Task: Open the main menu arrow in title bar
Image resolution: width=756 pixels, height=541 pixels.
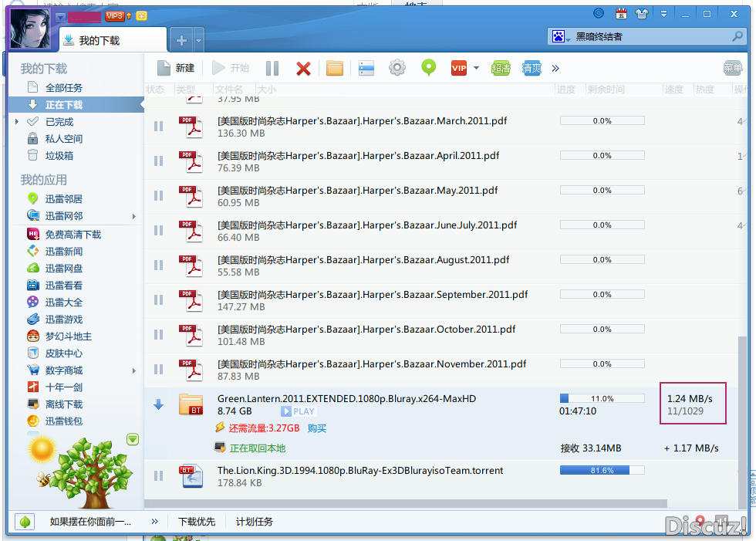Action: coord(663,14)
